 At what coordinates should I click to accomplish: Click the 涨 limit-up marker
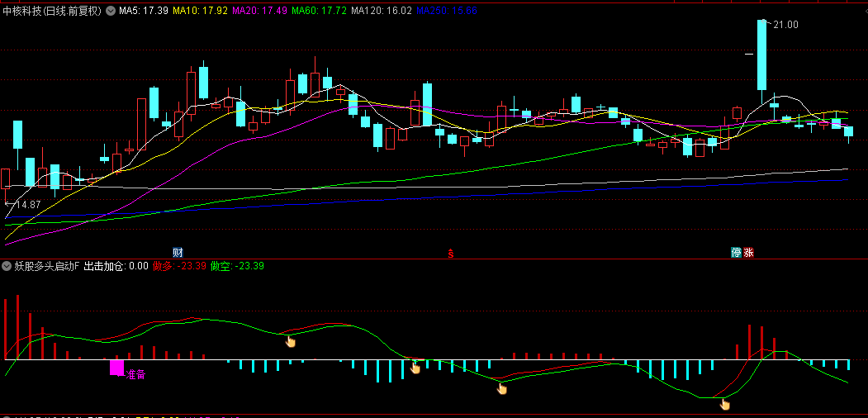click(x=748, y=253)
